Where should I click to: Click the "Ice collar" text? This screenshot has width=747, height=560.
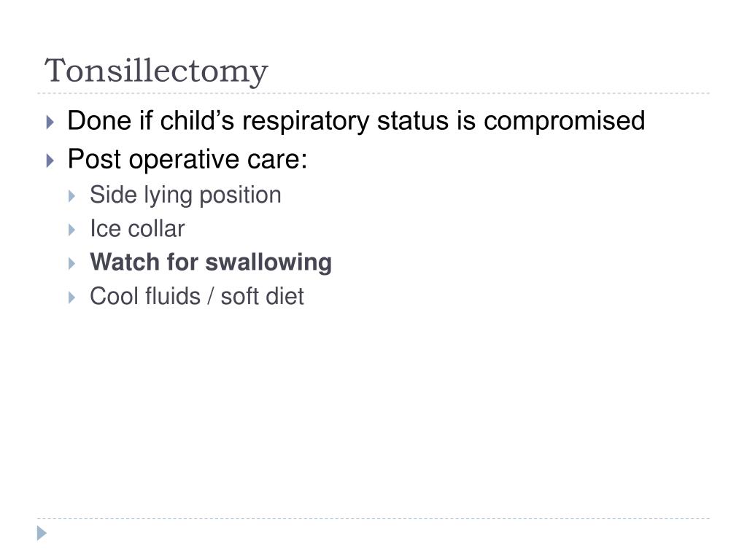point(137,228)
